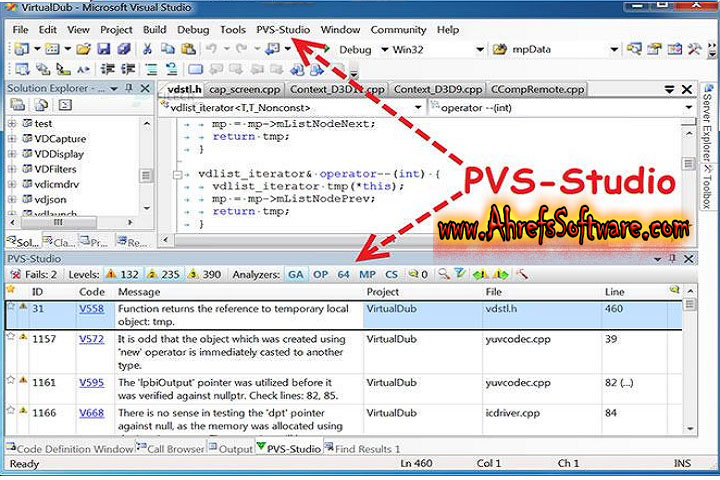Open the PVS-Studio menu
The height and width of the screenshot is (480, 720).
283,30
